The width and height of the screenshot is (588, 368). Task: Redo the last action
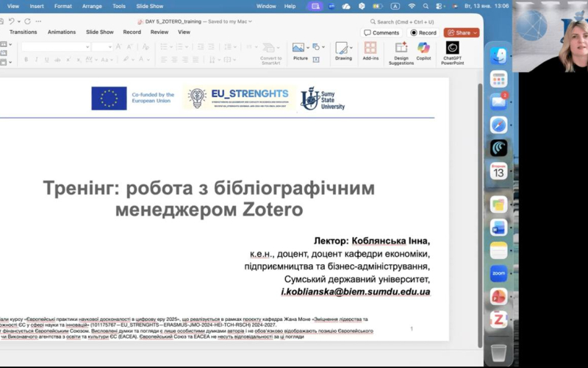[27, 21]
